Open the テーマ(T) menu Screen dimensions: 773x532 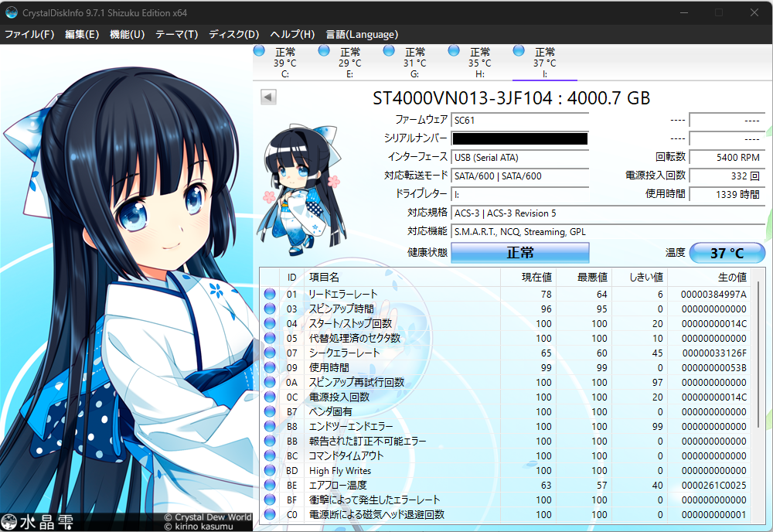176,35
